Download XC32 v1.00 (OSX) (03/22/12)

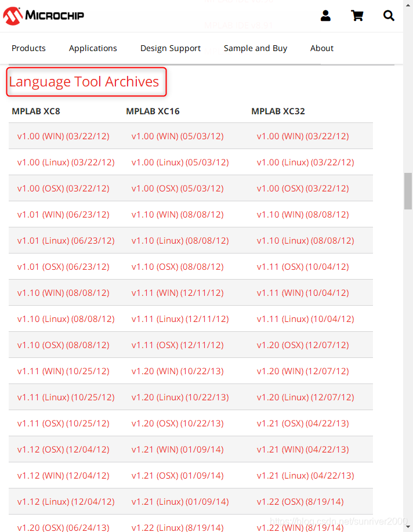pyautogui.click(x=303, y=189)
